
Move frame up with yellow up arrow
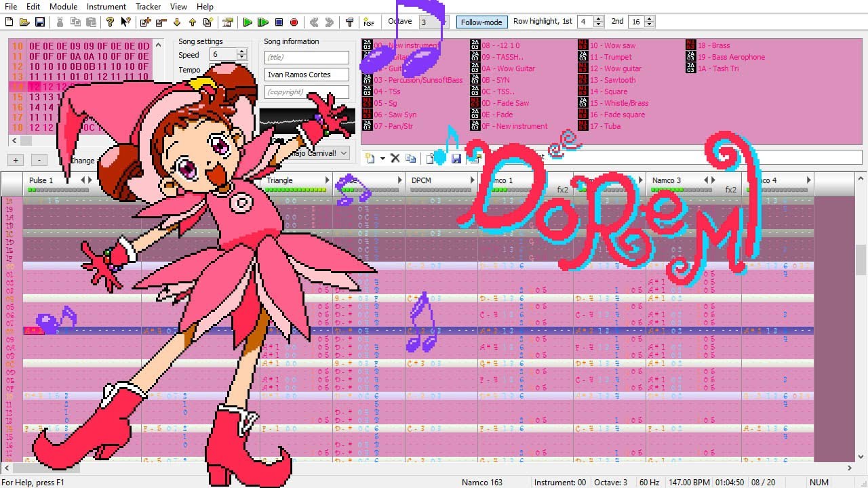pyautogui.click(x=192, y=22)
